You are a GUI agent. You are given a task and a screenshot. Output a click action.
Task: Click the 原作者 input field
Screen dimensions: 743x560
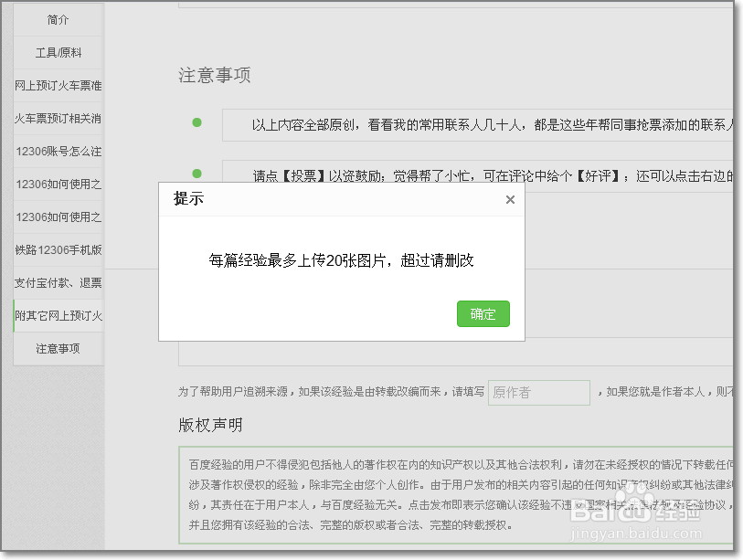coord(538,392)
